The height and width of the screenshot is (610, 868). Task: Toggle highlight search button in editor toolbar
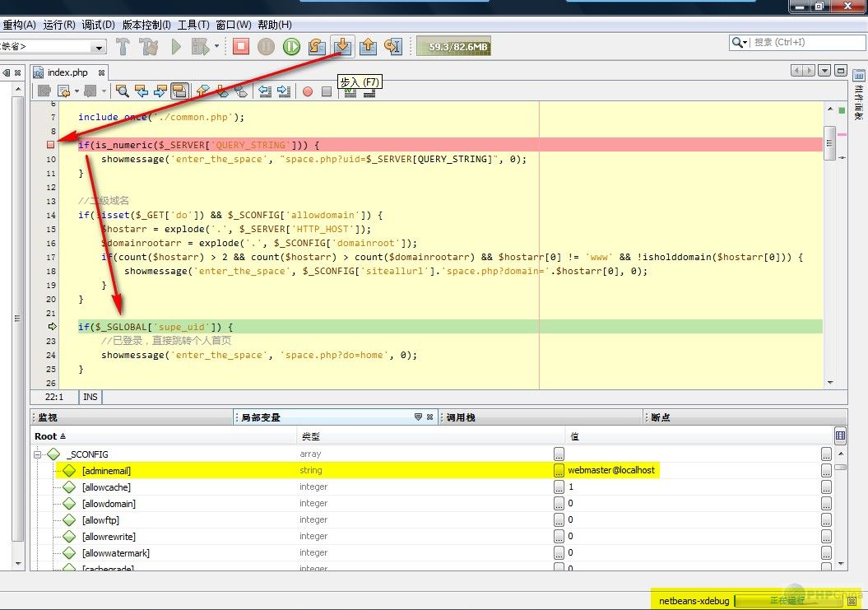(179, 91)
